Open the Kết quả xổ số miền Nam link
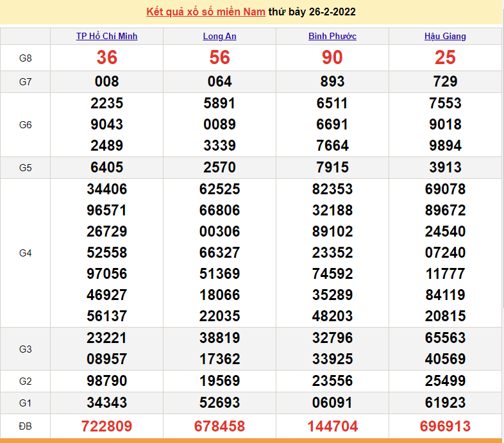Screen dimensions: 504x443 (206, 12)
